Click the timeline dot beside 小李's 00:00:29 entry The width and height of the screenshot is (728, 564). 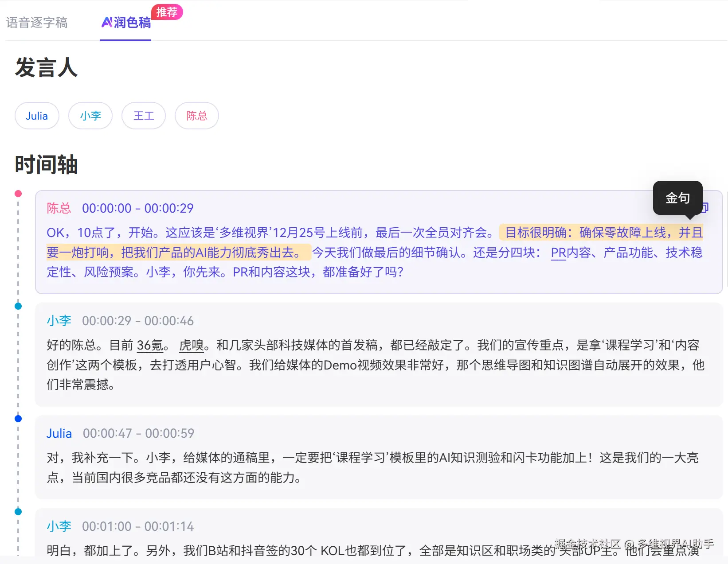tap(18, 306)
